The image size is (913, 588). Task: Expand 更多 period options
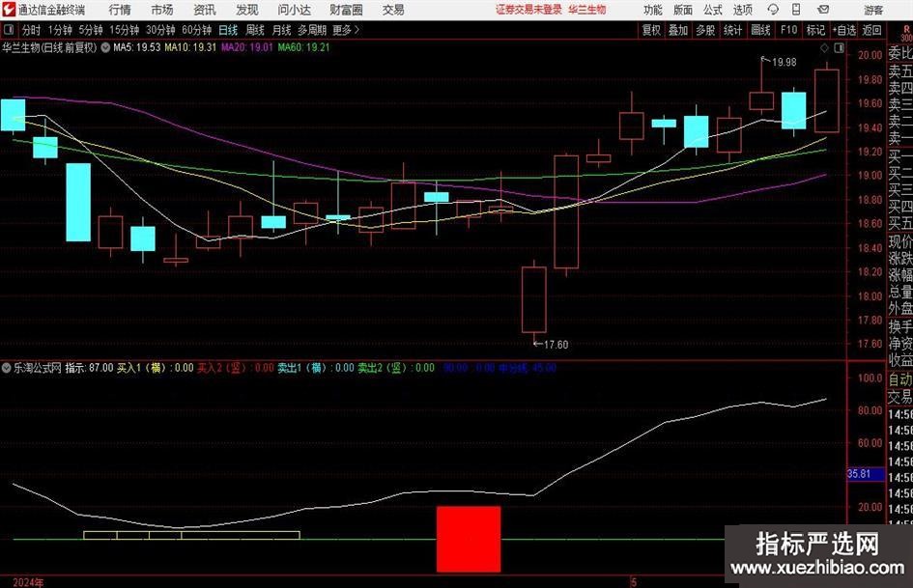(x=342, y=30)
